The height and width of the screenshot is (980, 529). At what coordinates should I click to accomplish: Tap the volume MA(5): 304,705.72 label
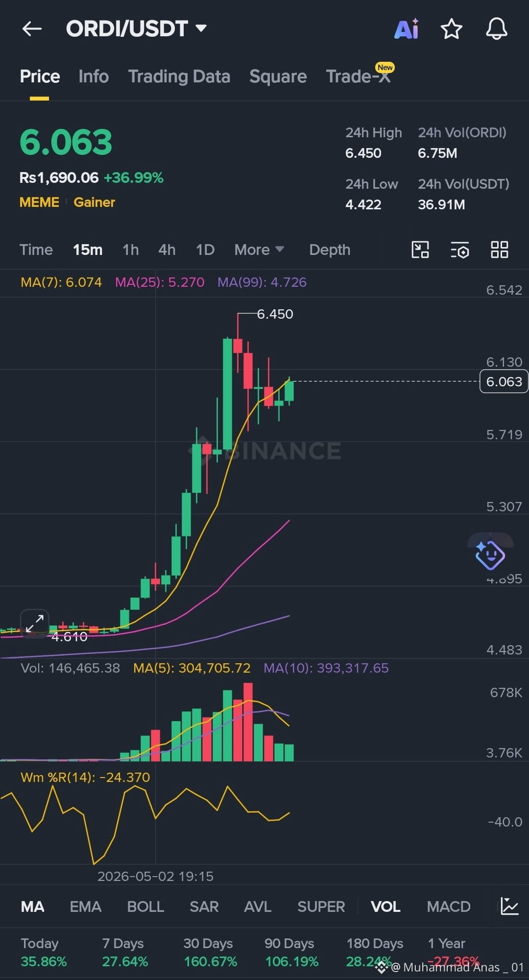point(192,668)
